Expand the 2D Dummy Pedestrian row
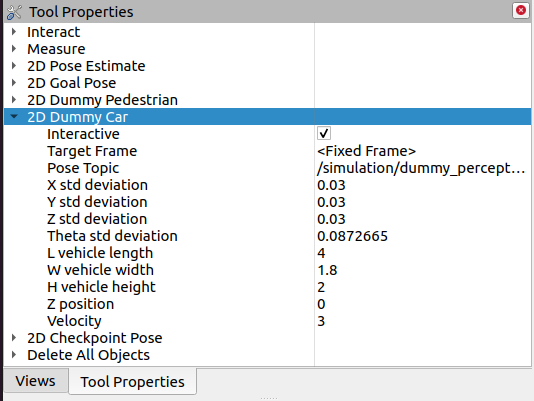This screenshot has height=401, width=534. (x=14, y=100)
